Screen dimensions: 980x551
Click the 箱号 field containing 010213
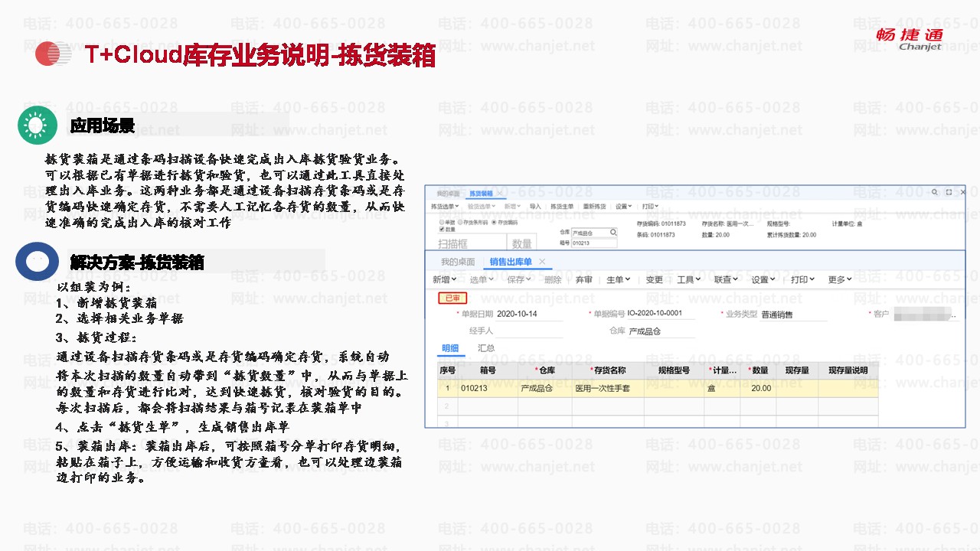(x=594, y=243)
